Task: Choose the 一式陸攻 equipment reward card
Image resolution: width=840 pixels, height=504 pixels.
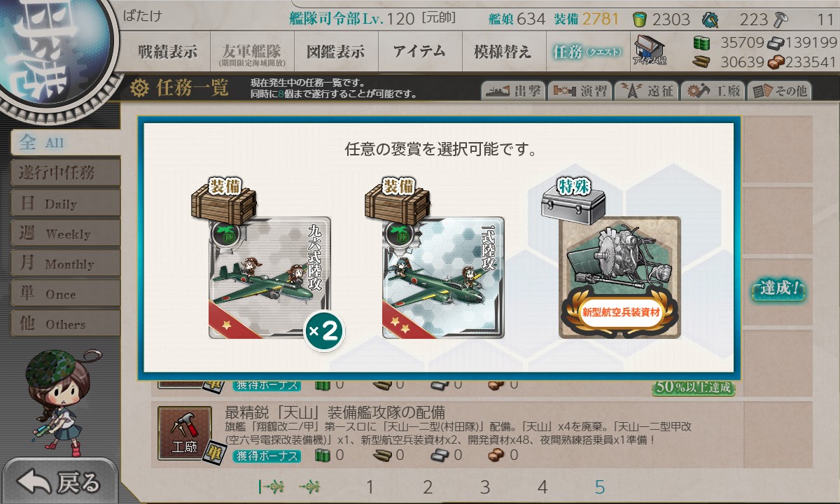Action: click(x=443, y=278)
